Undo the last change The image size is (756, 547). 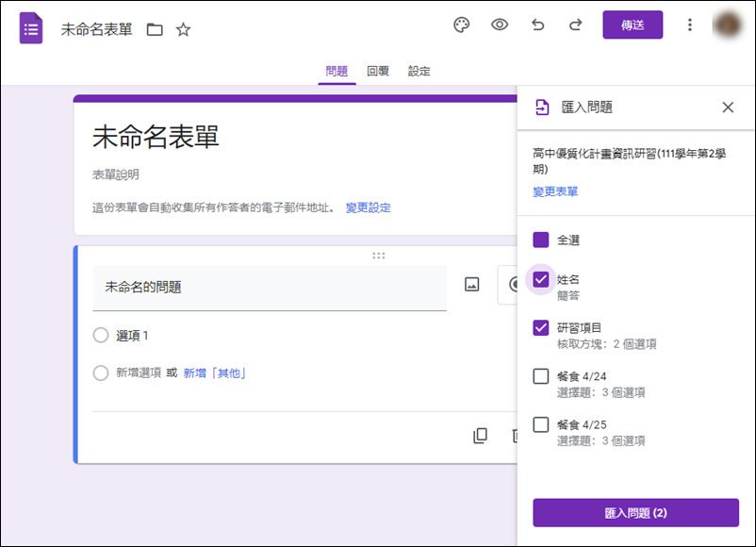coord(538,25)
